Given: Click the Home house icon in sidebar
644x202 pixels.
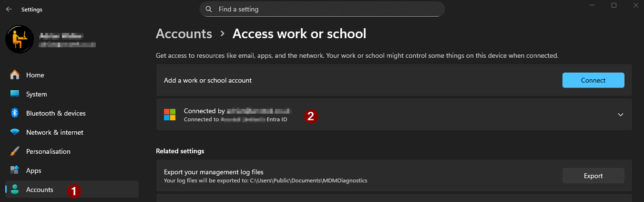Looking at the screenshot, I should [x=15, y=75].
